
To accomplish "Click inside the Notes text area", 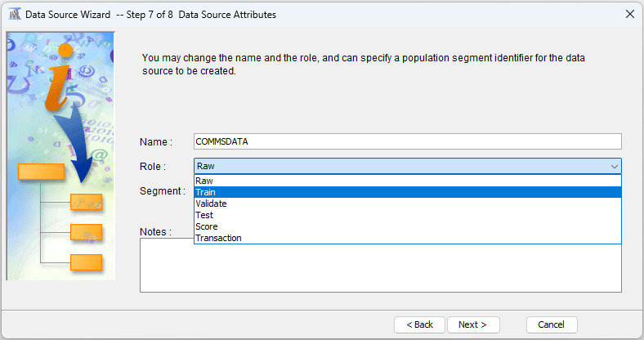I will [x=381, y=270].
